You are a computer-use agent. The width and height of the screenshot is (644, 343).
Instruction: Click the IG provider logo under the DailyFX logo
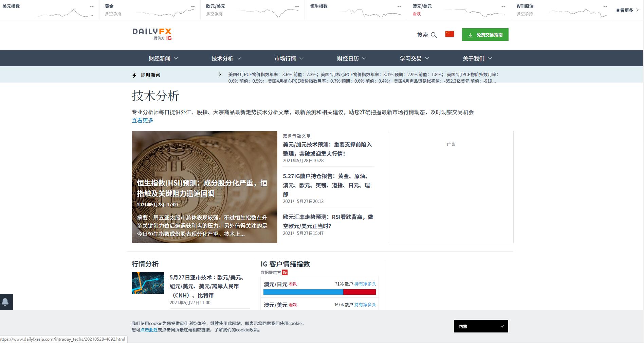coord(169,38)
